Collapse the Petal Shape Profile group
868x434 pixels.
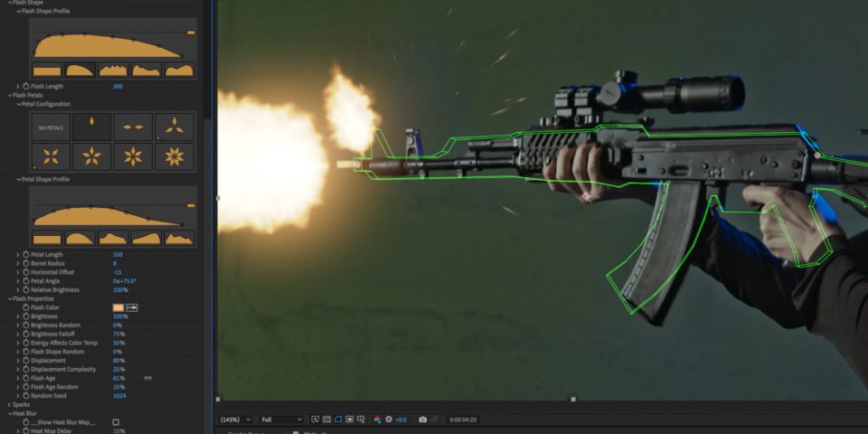18,179
